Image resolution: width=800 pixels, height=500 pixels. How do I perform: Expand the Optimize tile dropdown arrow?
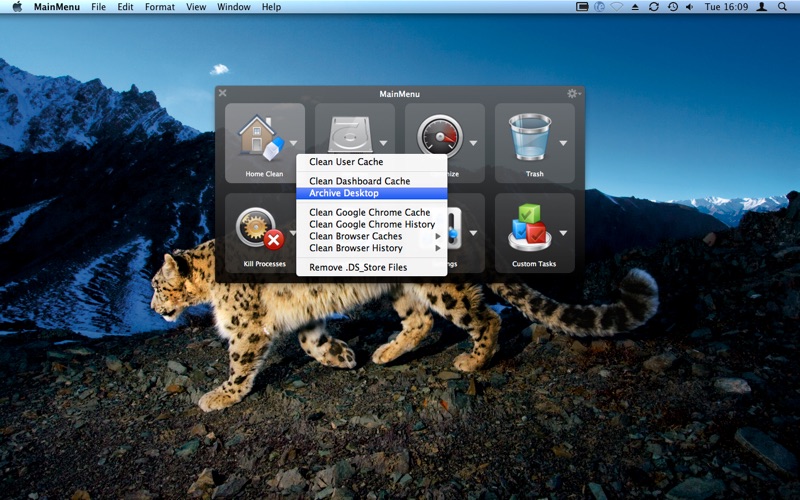pyautogui.click(x=473, y=143)
